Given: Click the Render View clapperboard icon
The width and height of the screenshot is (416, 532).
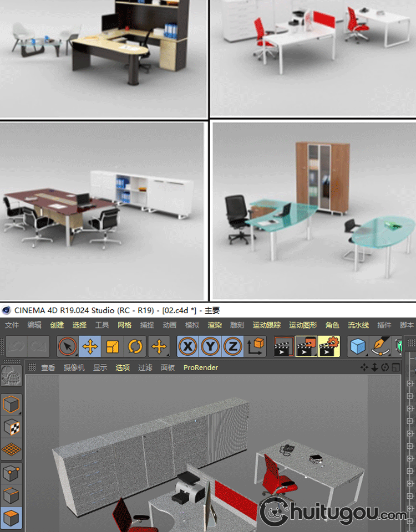Looking at the screenshot, I should (284, 347).
